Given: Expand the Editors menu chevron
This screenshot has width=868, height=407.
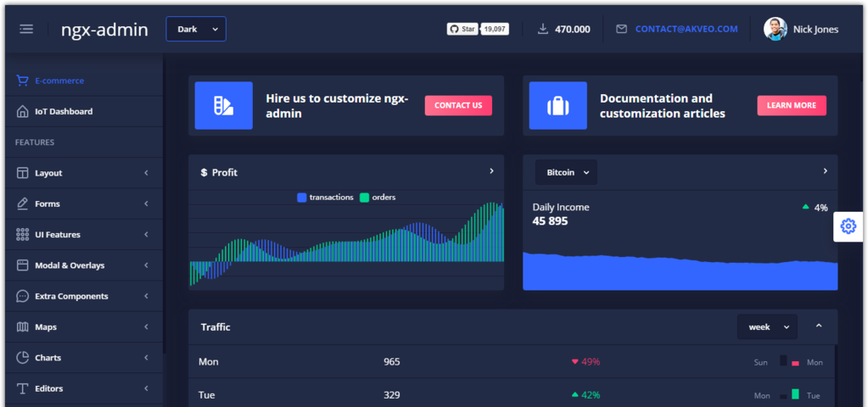Looking at the screenshot, I should (146, 388).
